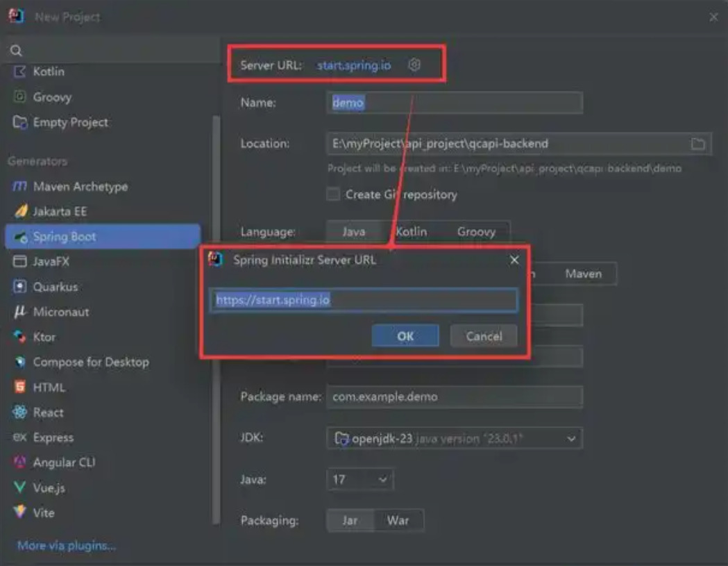This screenshot has width=728, height=566.
Task: Select Kotlin language option
Action: pos(412,231)
